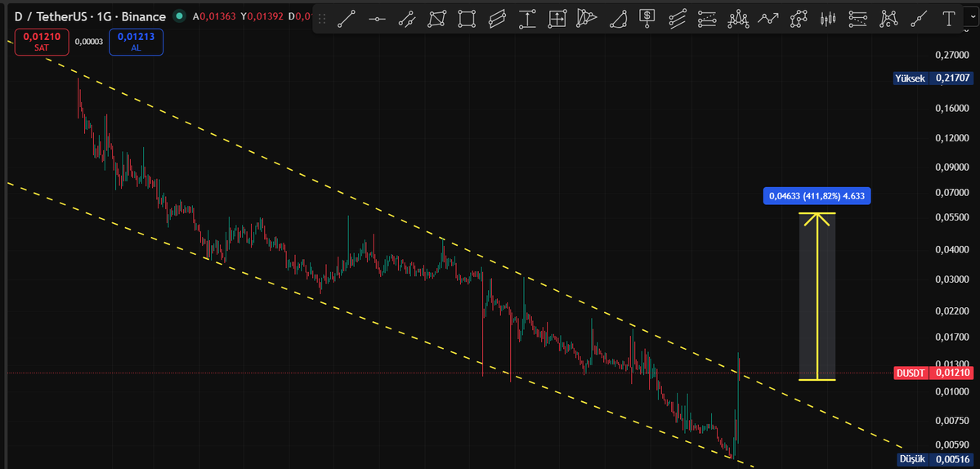Select the fan-shaped triangle lines tool
980x469 pixels.
[587, 20]
